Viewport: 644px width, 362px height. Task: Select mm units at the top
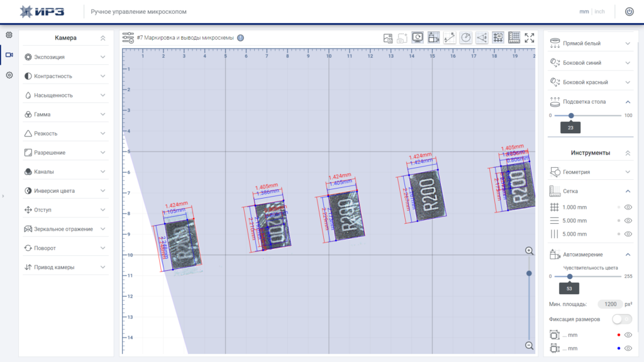click(584, 11)
